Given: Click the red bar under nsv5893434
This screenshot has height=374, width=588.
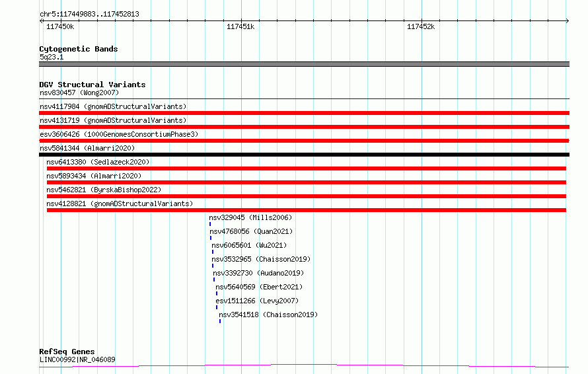Looking at the screenshot, I should (x=307, y=182).
